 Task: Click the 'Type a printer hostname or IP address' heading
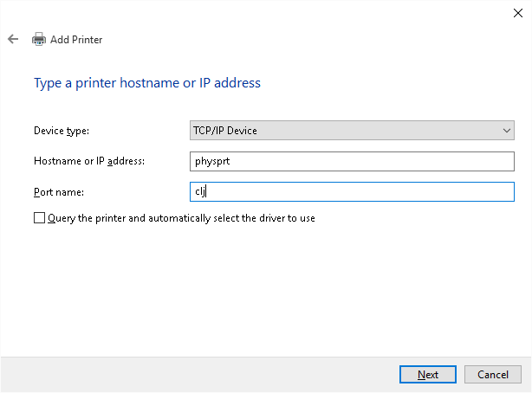(146, 83)
